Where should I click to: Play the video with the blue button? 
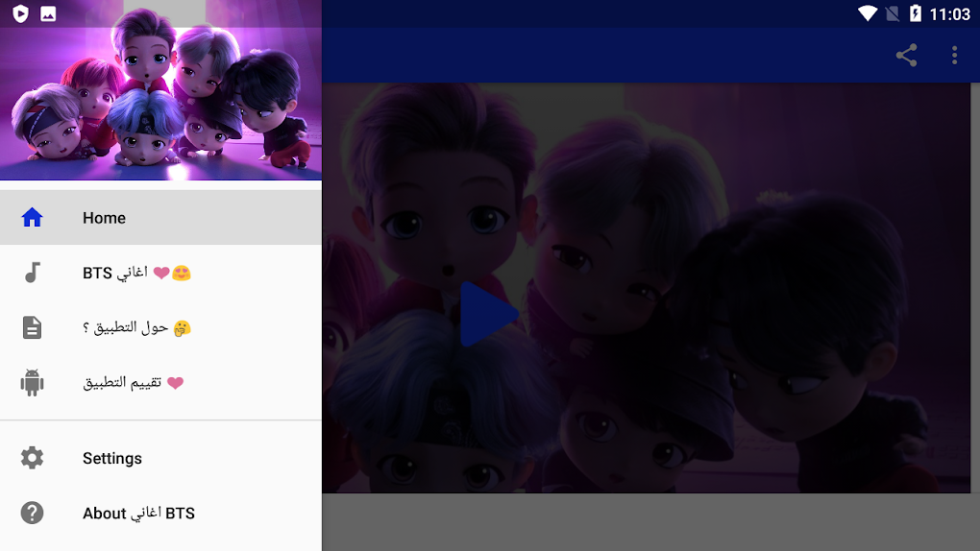coord(489,314)
